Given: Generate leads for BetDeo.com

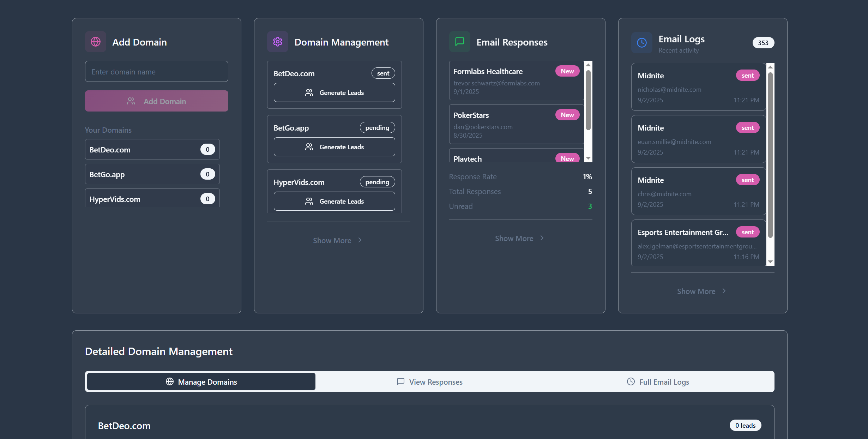Looking at the screenshot, I should click(334, 92).
